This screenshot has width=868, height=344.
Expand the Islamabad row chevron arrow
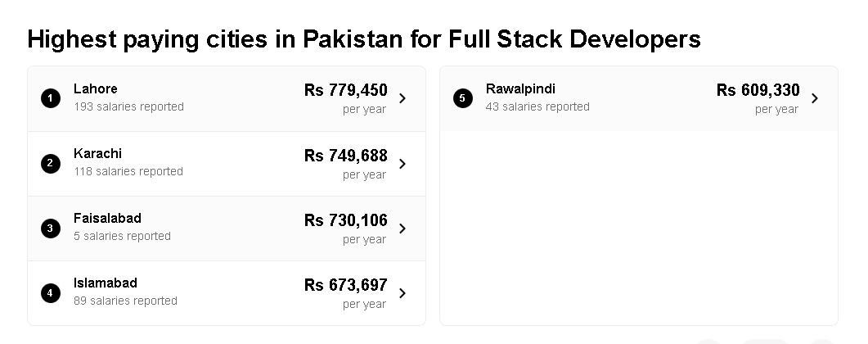pos(403,293)
